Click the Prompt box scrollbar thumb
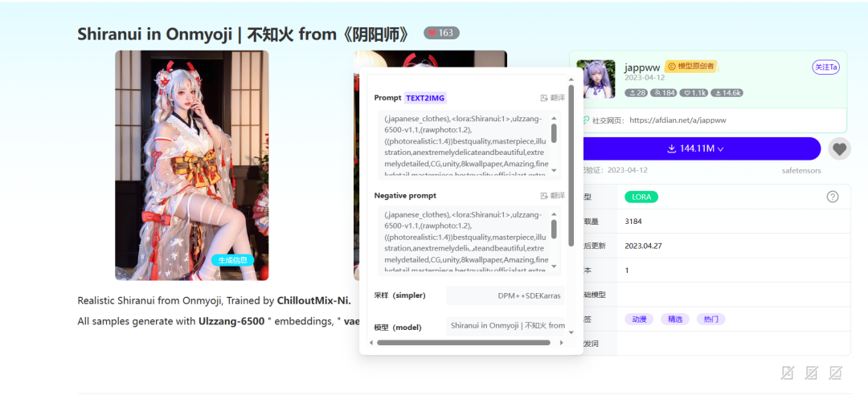The height and width of the screenshot is (411, 868). (x=554, y=133)
